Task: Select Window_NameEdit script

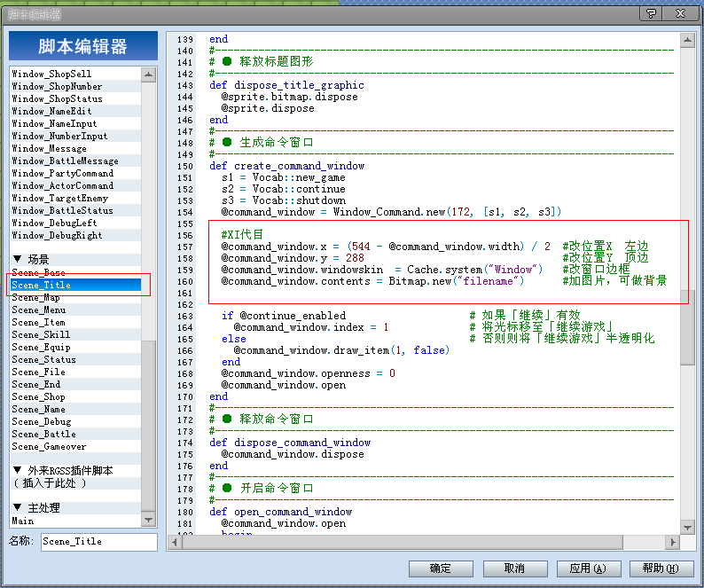Action: [75, 111]
